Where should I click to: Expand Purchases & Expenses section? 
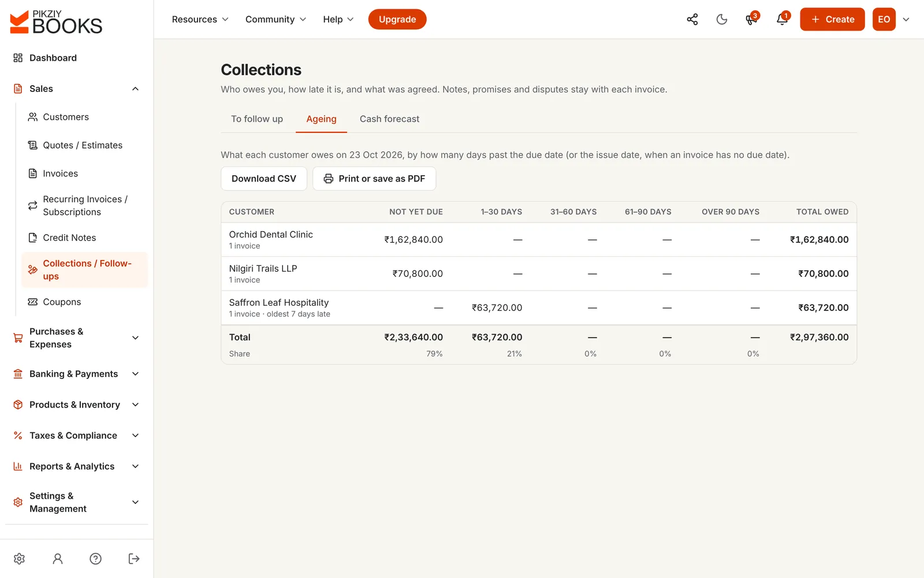click(76, 338)
